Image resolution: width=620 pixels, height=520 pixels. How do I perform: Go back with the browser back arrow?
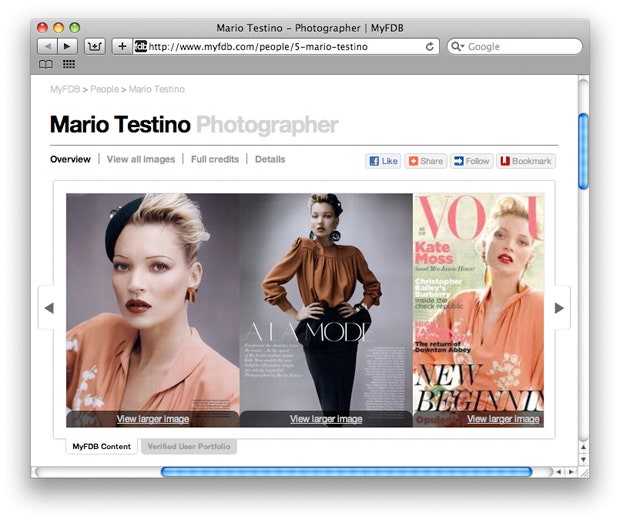point(47,47)
